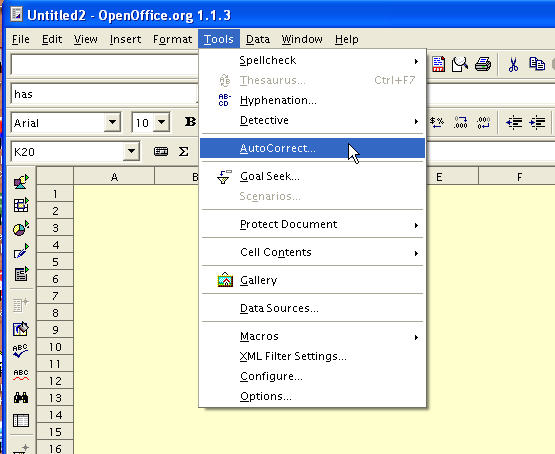This screenshot has height=454, width=555.
Task: Click the Sum sigma icon
Action: point(183,151)
